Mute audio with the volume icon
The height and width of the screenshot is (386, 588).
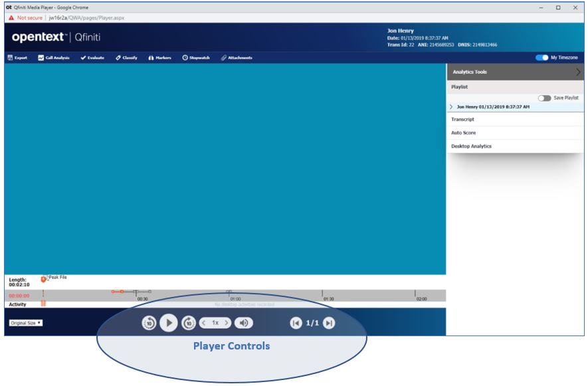click(243, 322)
